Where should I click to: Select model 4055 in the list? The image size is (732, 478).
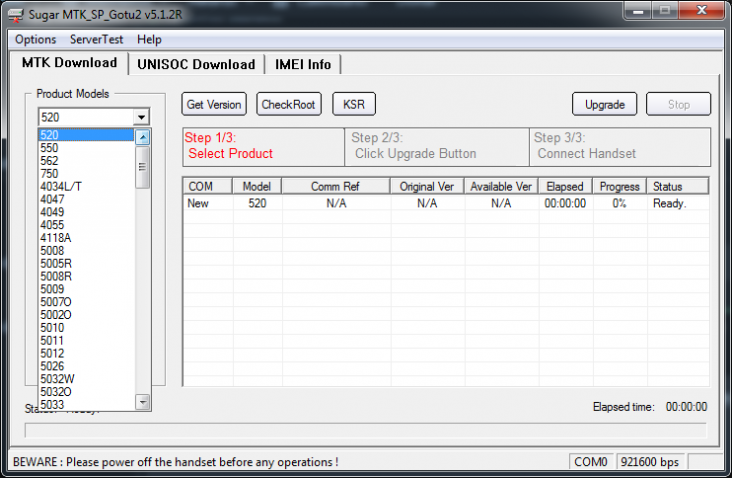86,225
